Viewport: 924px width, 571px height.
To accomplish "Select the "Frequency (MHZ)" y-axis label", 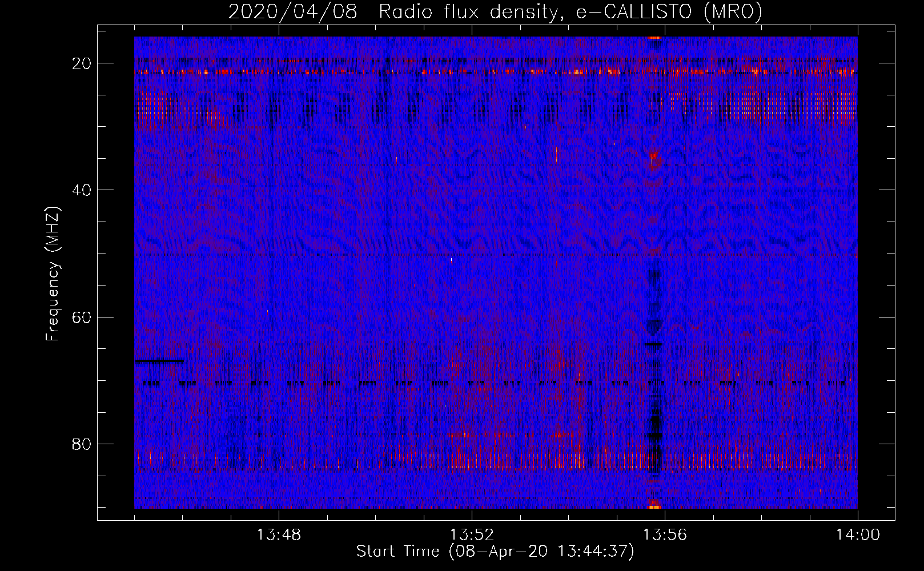I will 53,274.
